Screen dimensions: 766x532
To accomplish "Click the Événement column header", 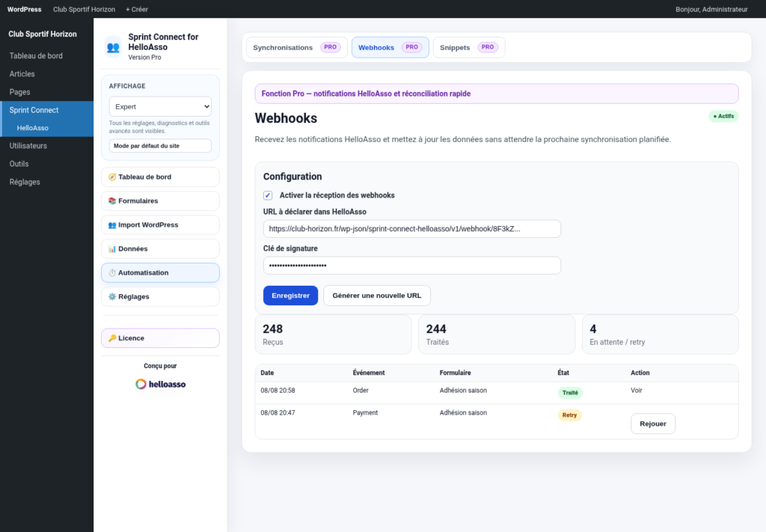I will [x=368, y=373].
